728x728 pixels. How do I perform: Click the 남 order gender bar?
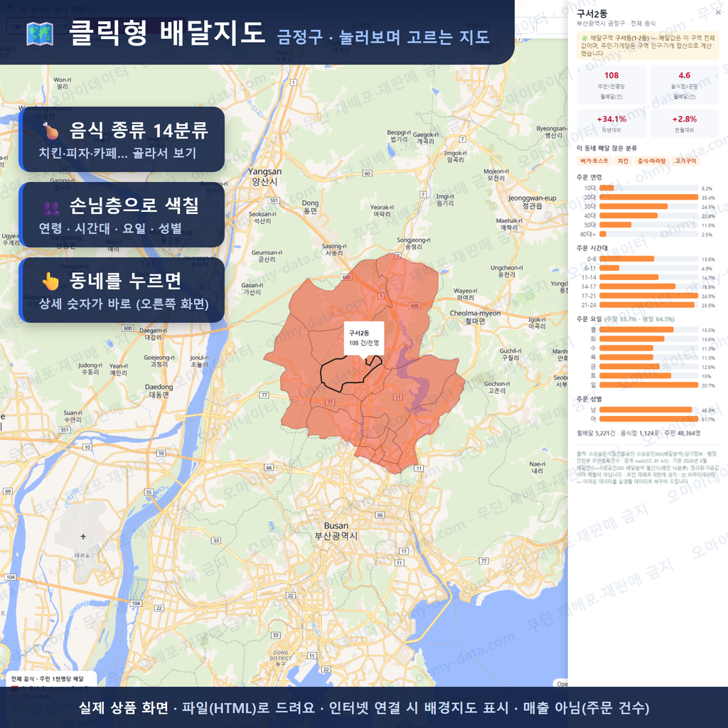(648, 410)
